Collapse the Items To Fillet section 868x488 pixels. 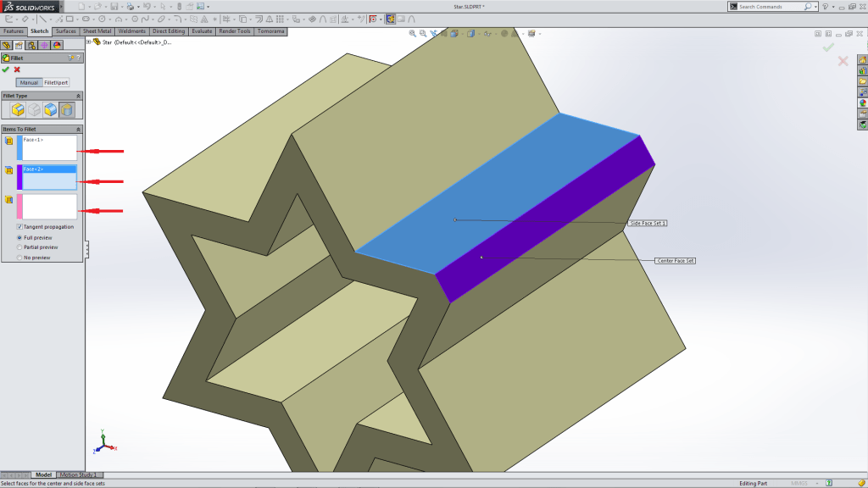click(x=79, y=129)
